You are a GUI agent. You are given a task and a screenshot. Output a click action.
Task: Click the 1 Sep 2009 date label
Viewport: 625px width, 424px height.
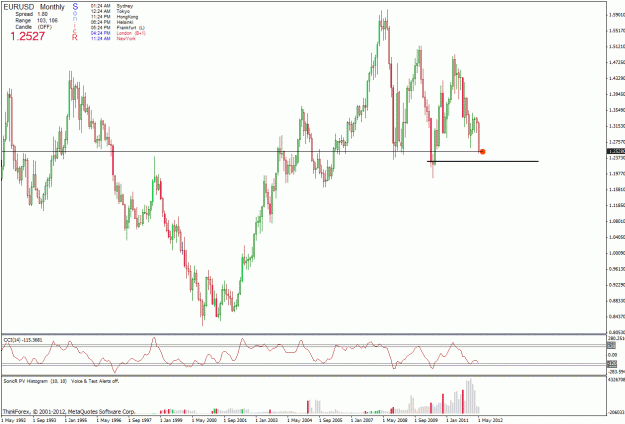click(x=426, y=420)
